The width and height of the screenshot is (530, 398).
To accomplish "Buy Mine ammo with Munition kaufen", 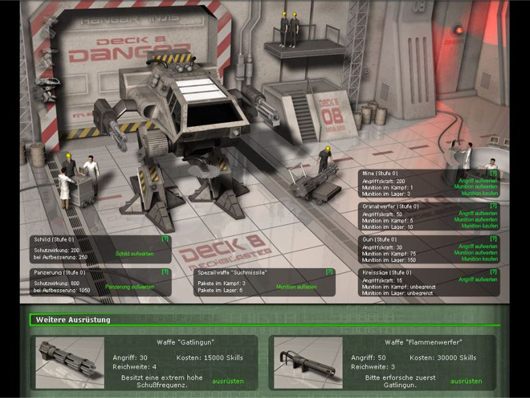I will pyautogui.click(x=480, y=193).
